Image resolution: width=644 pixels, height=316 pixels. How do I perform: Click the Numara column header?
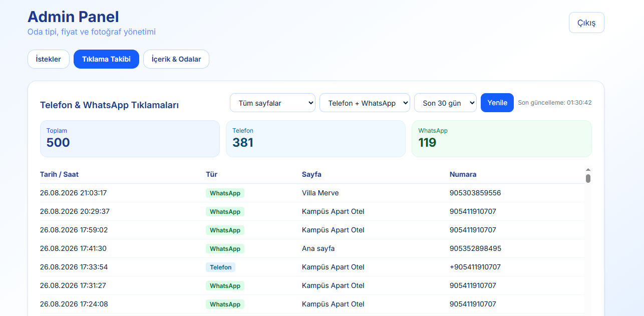pyautogui.click(x=463, y=174)
